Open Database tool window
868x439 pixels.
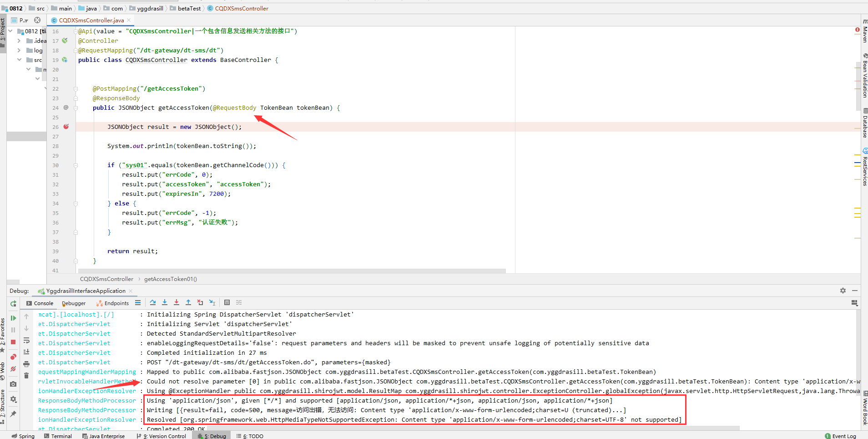coord(865,123)
